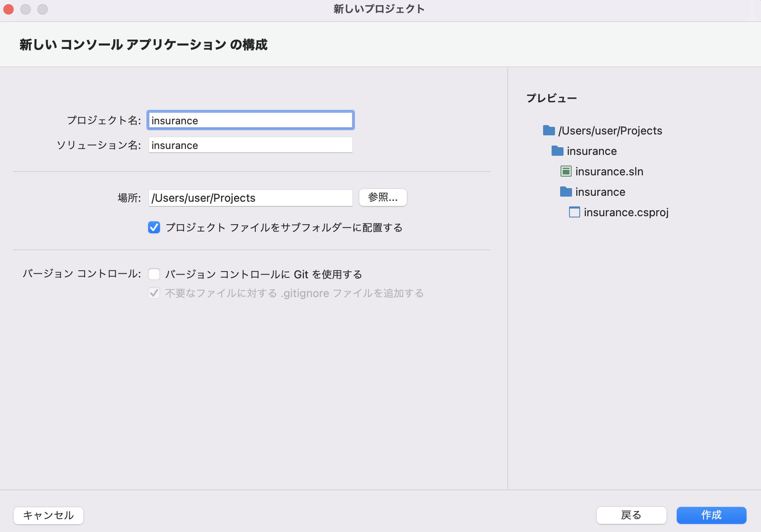Click the /Users/user/Projects folder icon in preview
Viewport: 761px width, 532px height.
coord(549,130)
